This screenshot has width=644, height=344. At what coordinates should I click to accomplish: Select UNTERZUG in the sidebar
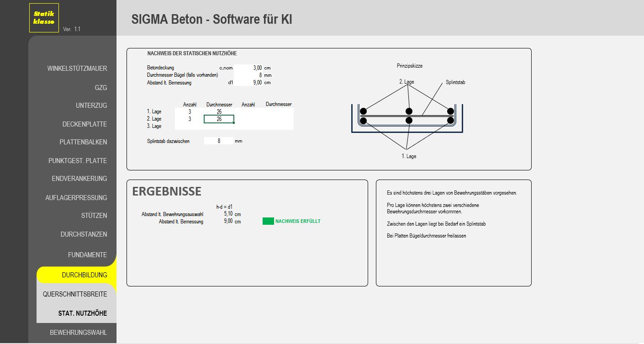91,106
